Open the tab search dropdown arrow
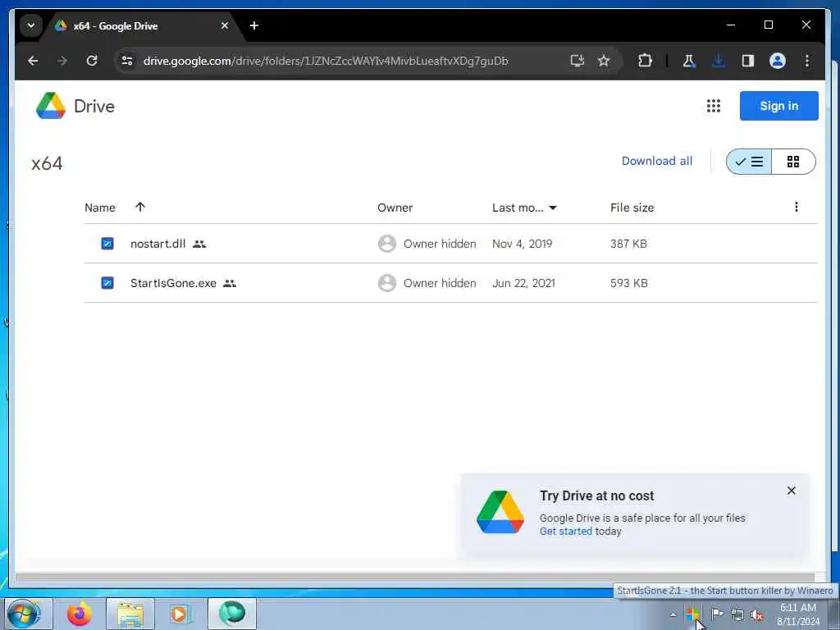 tap(31, 25)
